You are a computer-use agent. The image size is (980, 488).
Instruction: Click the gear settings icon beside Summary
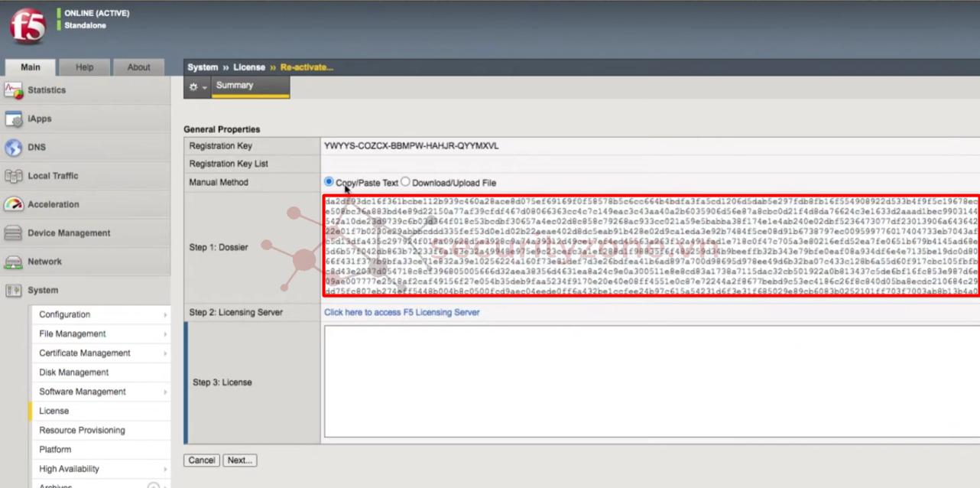pyautogui.click(x=193, y=87)
